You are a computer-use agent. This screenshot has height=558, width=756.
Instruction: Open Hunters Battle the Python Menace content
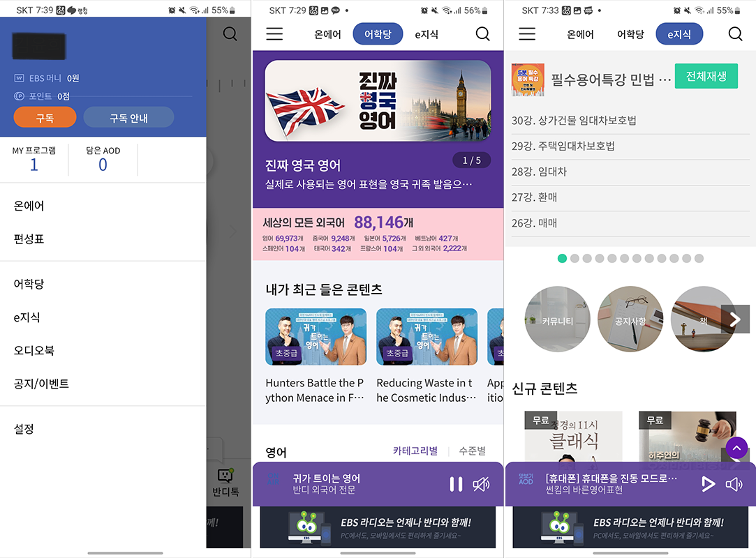316,356
